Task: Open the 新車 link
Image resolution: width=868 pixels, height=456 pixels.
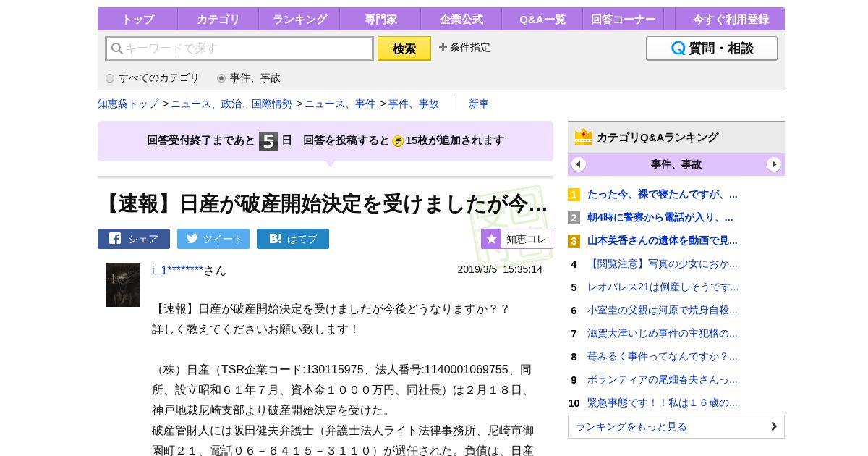Action: [479, 104]
